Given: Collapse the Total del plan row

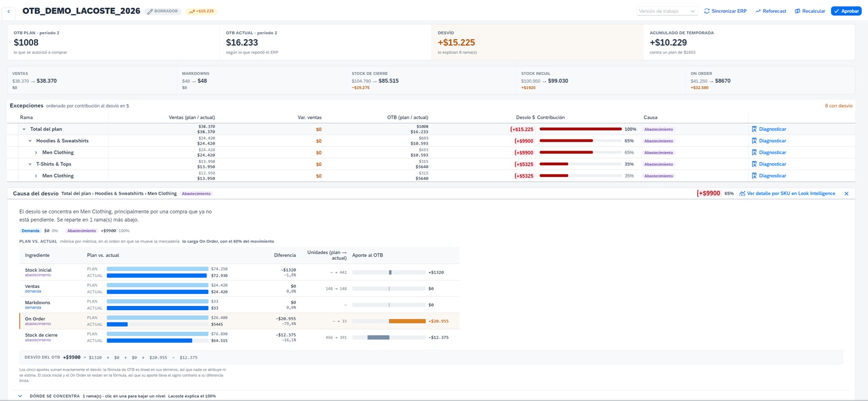Looking at the screenshot, I should (24, 129).
